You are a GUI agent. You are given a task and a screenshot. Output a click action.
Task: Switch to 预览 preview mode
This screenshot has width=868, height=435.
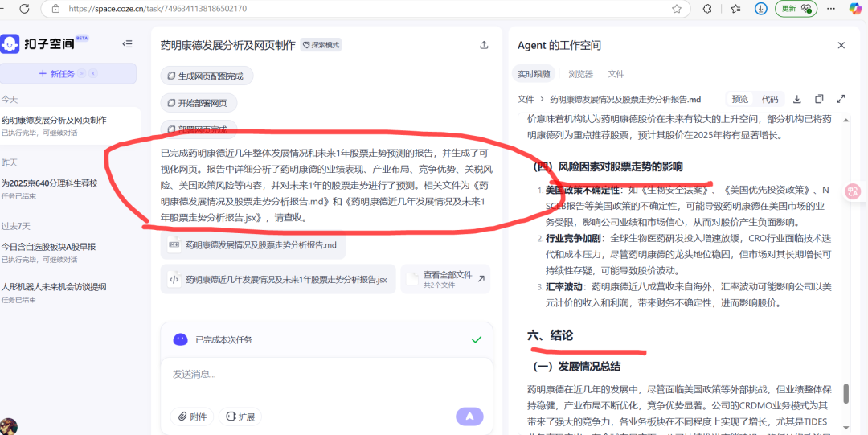coord(740,99)
